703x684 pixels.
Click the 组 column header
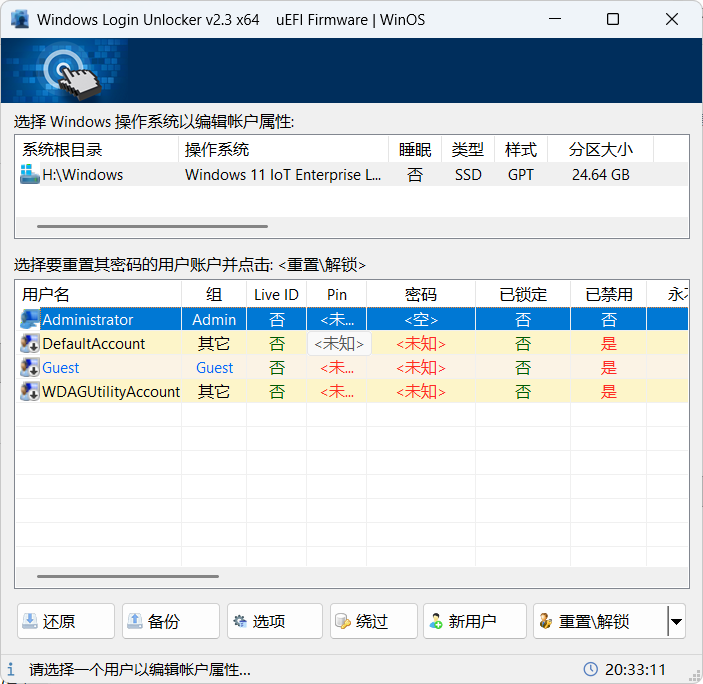click(x=214, y=294)
